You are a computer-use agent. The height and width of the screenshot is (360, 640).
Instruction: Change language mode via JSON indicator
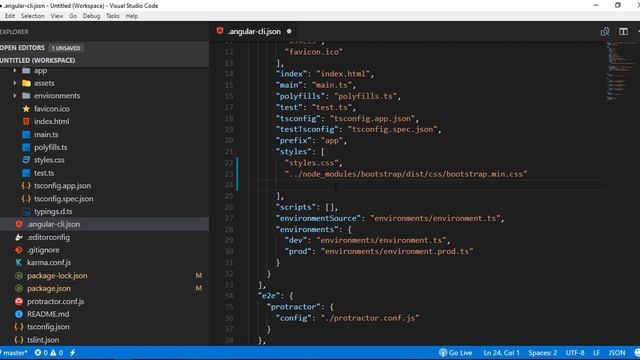point(617,353)
